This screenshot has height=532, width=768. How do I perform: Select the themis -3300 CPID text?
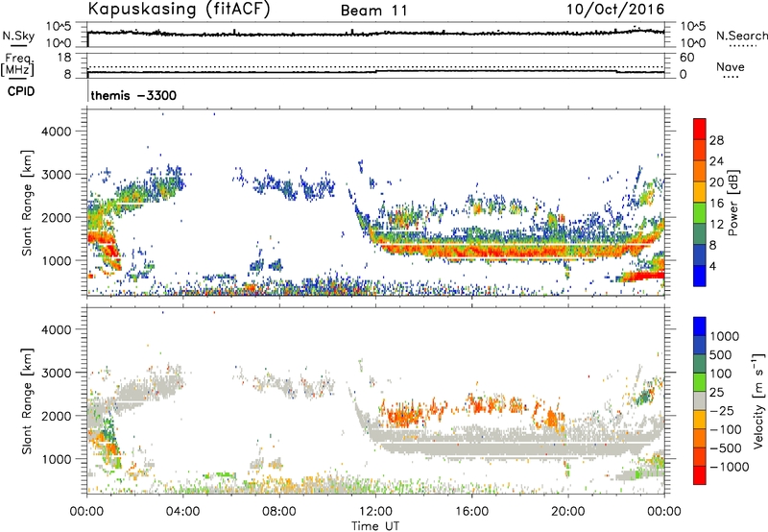point(133,95)
